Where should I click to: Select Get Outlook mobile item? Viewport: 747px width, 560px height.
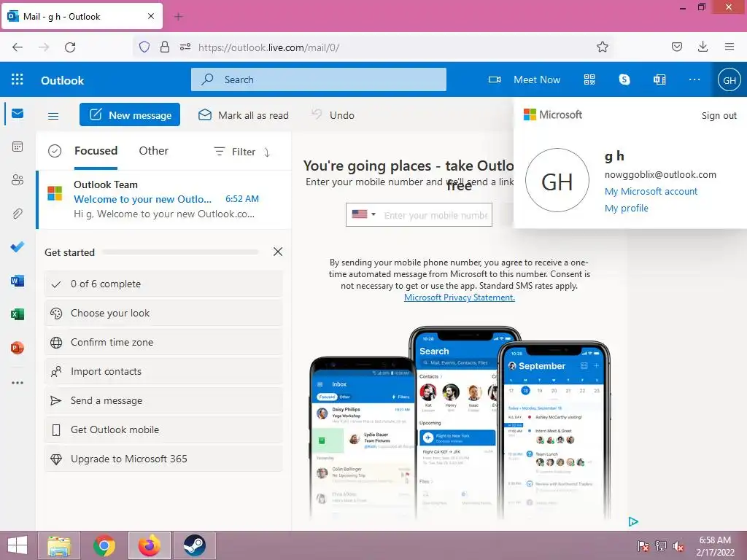tap(163, 429)
